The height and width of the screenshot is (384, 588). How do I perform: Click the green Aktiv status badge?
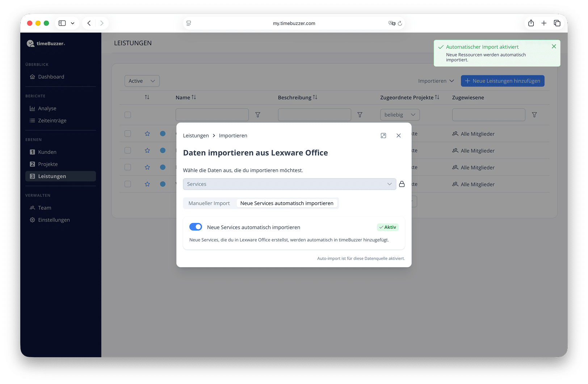tap(388, 227)
